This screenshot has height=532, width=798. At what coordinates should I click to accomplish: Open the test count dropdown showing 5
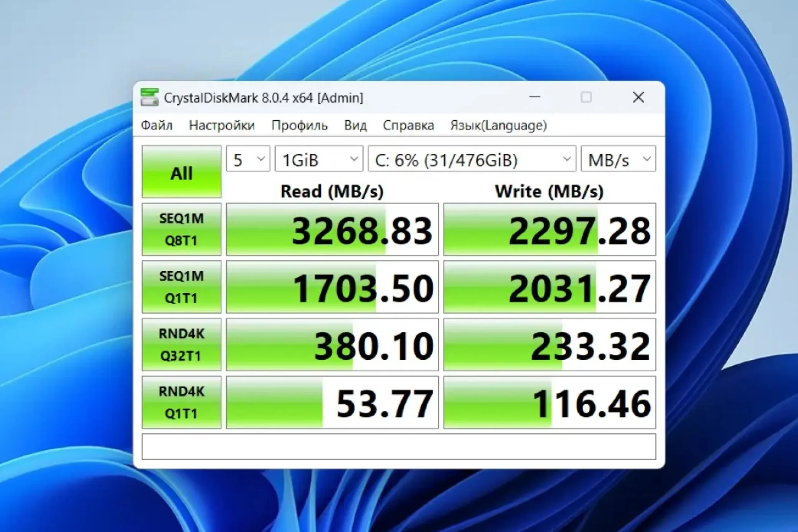248,159
